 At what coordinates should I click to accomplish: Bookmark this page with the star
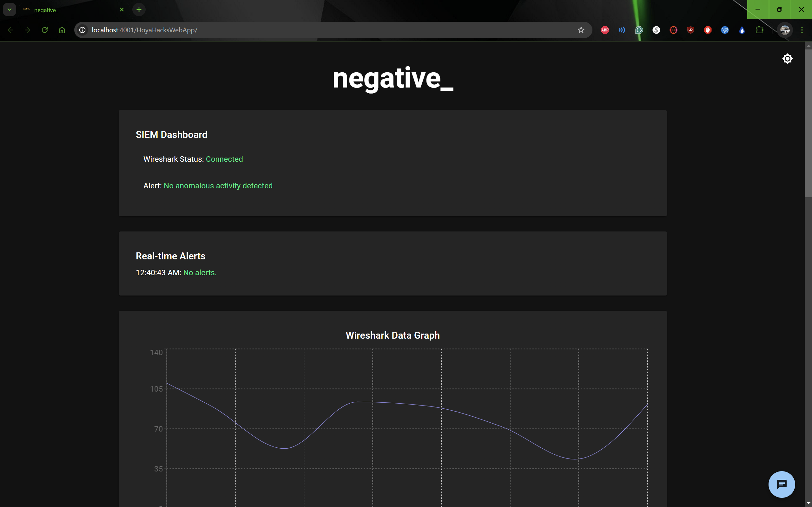pos(581,30)
